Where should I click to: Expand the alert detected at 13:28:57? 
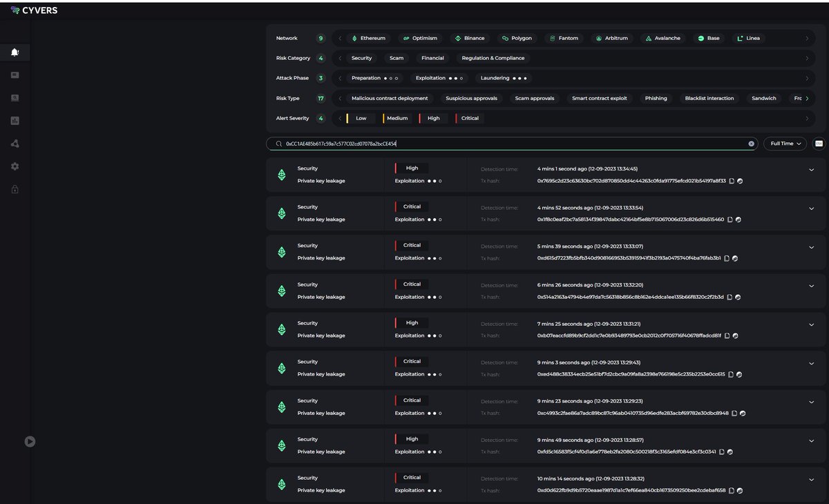click(812, 440)
